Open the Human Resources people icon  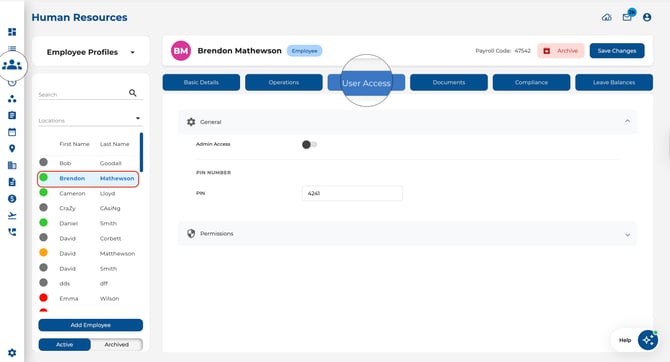12,65
